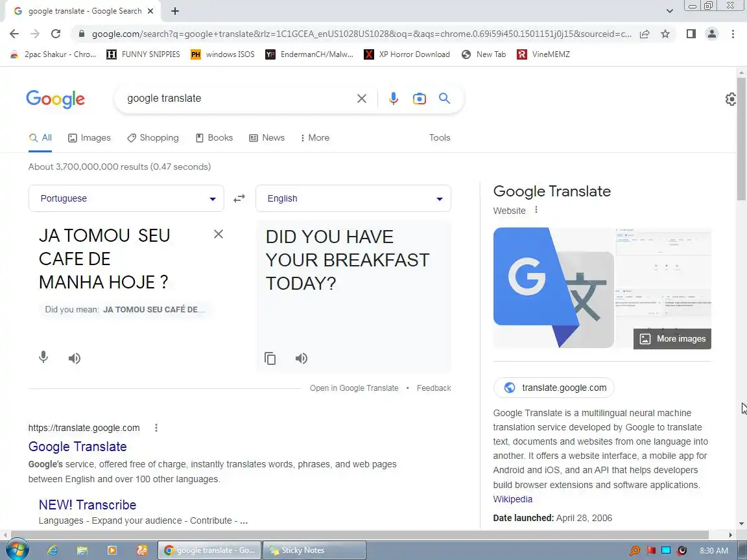Expand the More search filters menu
Screen dimensions: 747x560
coord(315,137)
